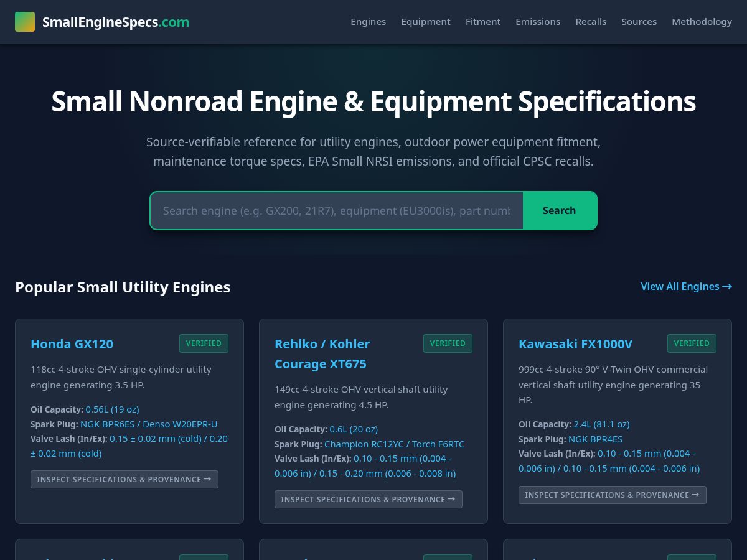This screenshot has height=560, width=747.
Task: Select the Honda GX120 valve lash value
Action: click(x=129, y=446)
